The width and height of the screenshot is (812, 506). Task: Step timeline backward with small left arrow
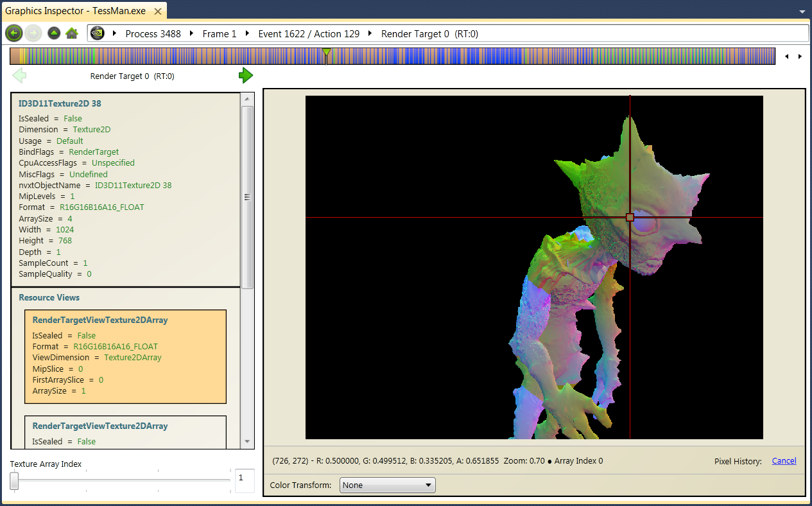787,57
